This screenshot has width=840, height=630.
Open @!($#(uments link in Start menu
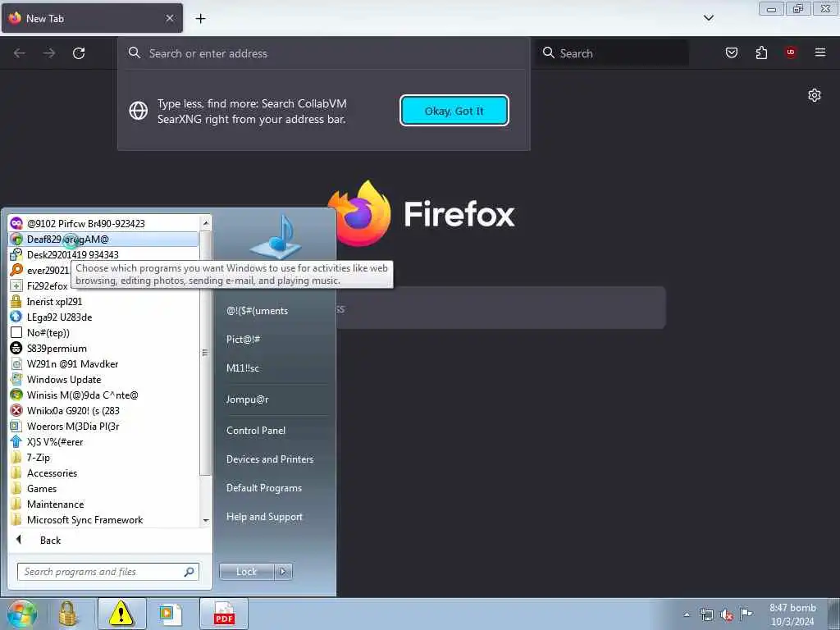click(x=257, y=311)
